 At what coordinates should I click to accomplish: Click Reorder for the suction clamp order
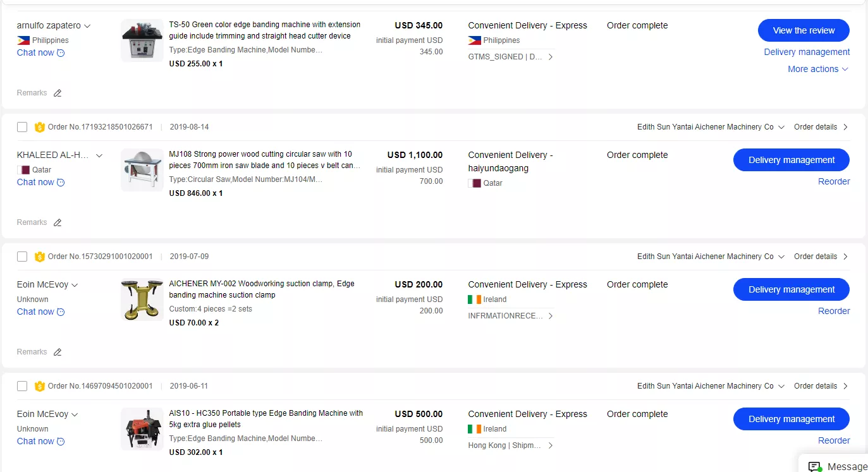(x=833, y=311)
